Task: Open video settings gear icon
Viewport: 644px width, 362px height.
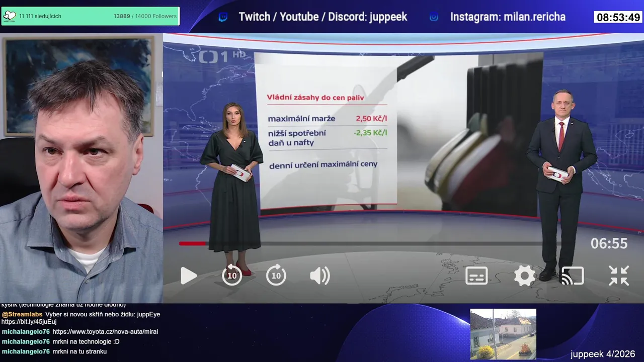Action: click(x=525, y=276)
